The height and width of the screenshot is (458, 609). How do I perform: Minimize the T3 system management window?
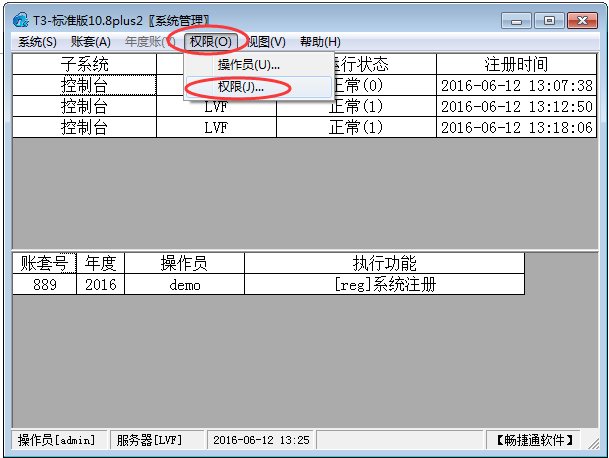coord(516,21)
